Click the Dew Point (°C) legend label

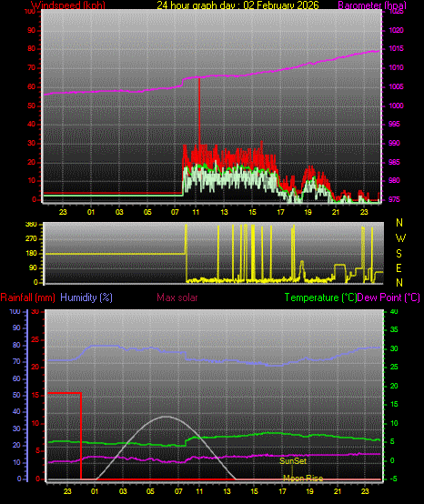(x=389, y=297)
